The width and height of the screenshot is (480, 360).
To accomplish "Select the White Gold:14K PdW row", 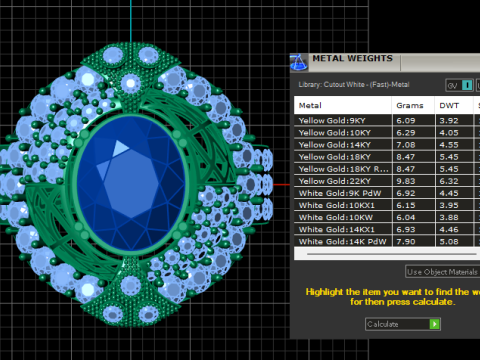I will 387,241.
